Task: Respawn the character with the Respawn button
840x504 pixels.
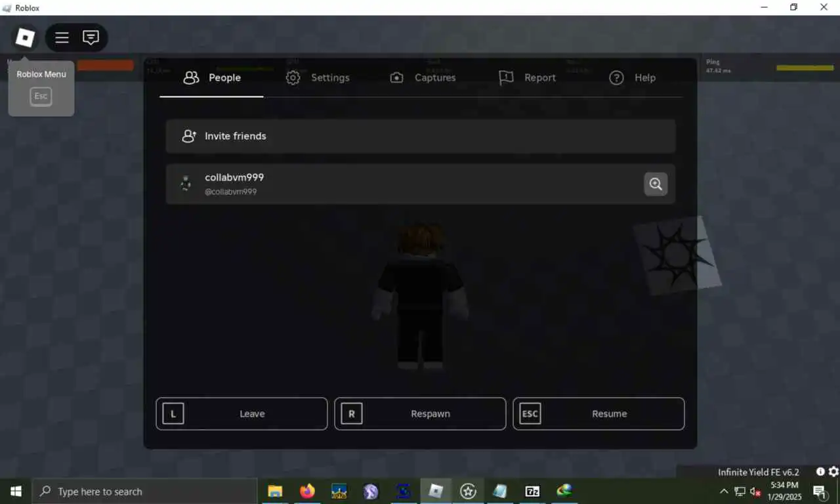Action: coord(420,413)
